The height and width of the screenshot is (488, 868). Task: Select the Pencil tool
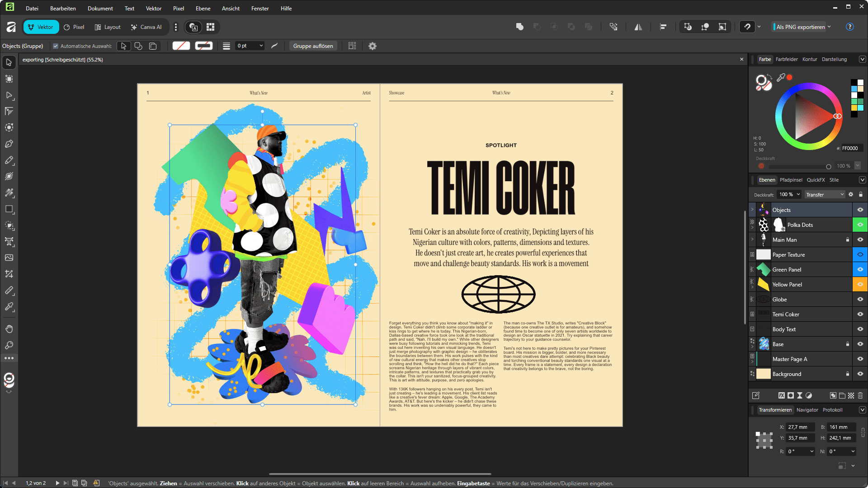pyautogui.click(x=9, y=160)
